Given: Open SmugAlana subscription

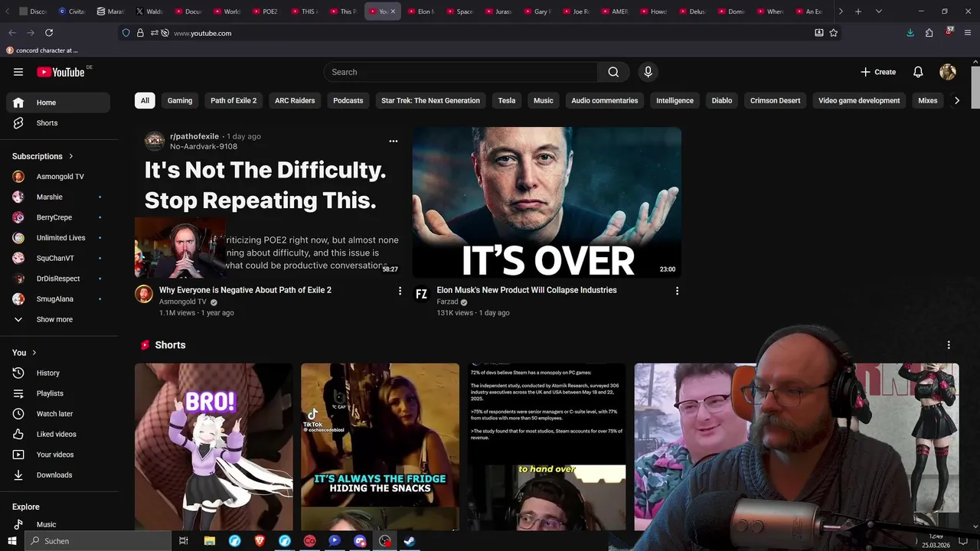Looking at the screenshot, I should pyautogui.click(x=58, y=299).
